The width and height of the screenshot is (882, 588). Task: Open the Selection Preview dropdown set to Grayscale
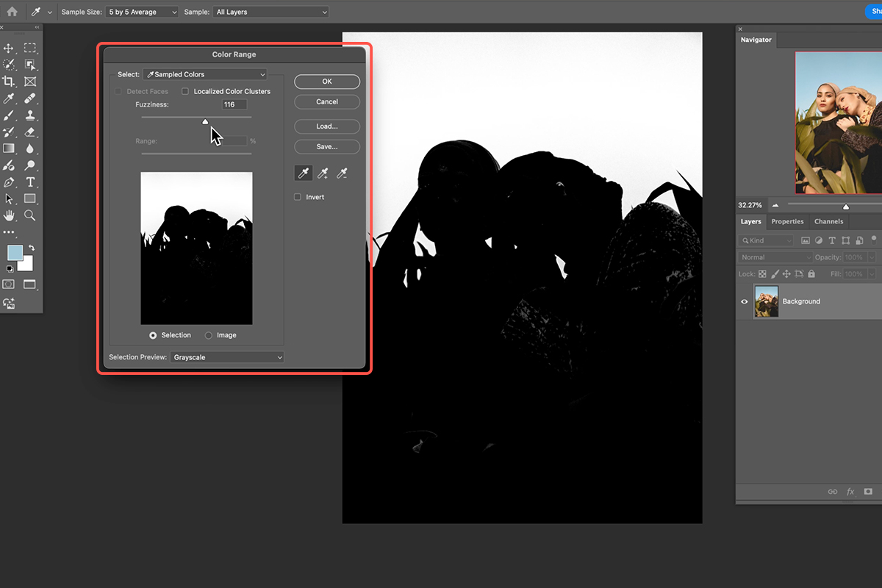click(x=226, y=356)
